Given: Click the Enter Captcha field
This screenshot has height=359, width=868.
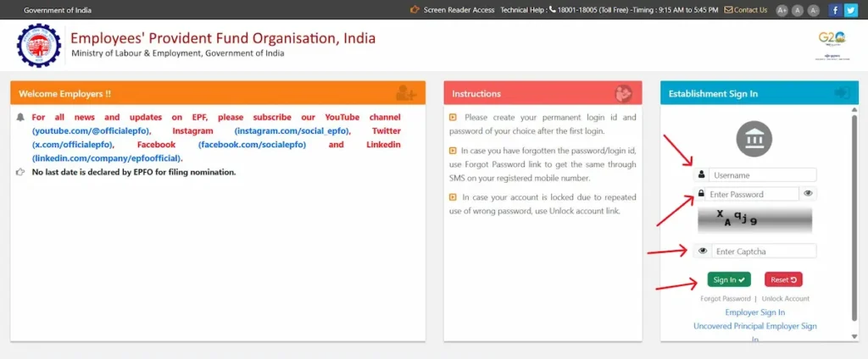Looking at the screenshot, I should pos(764,251).
